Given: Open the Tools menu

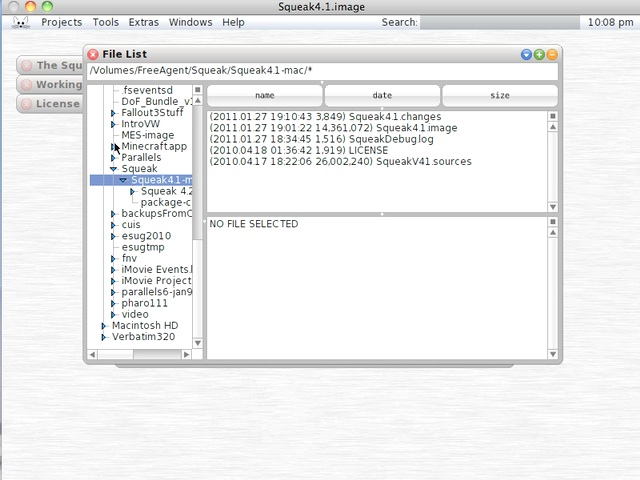Looking at the screenshot, I should [106, 22].
